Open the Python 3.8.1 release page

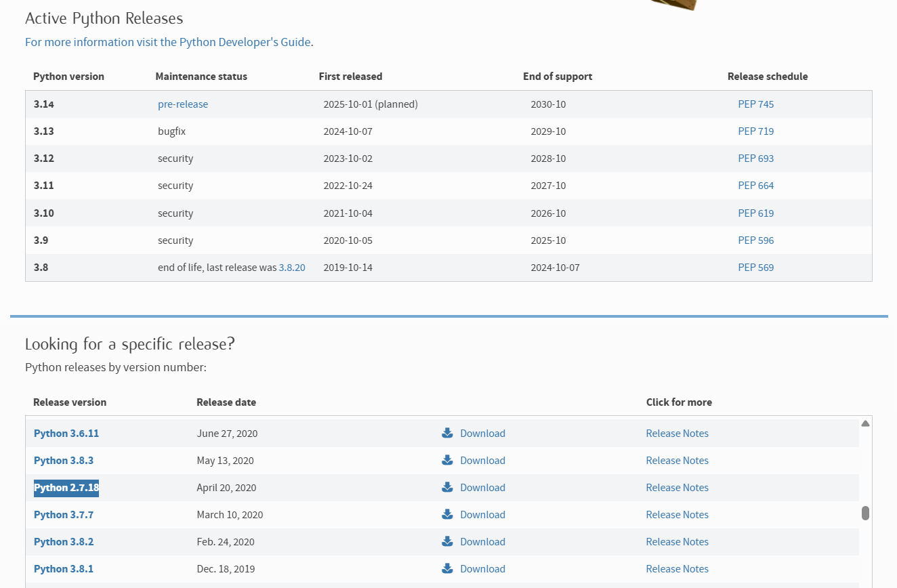64,569
